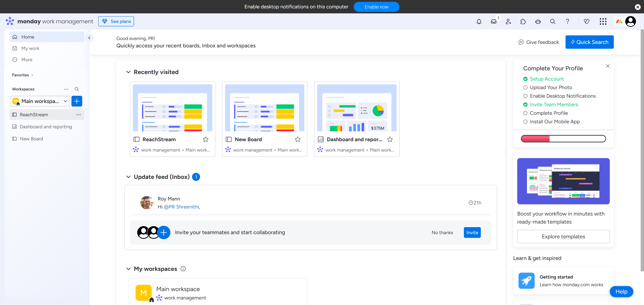Viewport: 644px width, 305px height.
Task: Click the profile completion progress bar
Action: pyautogui.click(x=563, y=139)
